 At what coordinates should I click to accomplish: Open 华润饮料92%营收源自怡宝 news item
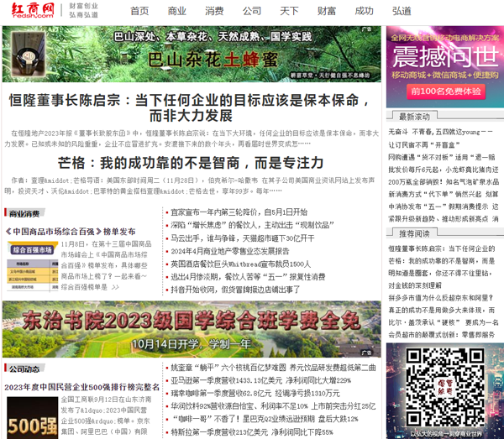click(x=273, y=406)
